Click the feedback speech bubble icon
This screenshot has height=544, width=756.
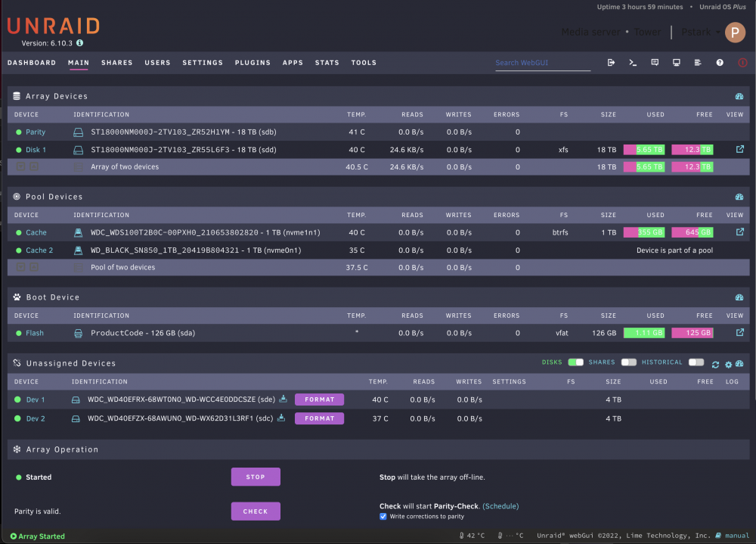click(x=655, y=63)
